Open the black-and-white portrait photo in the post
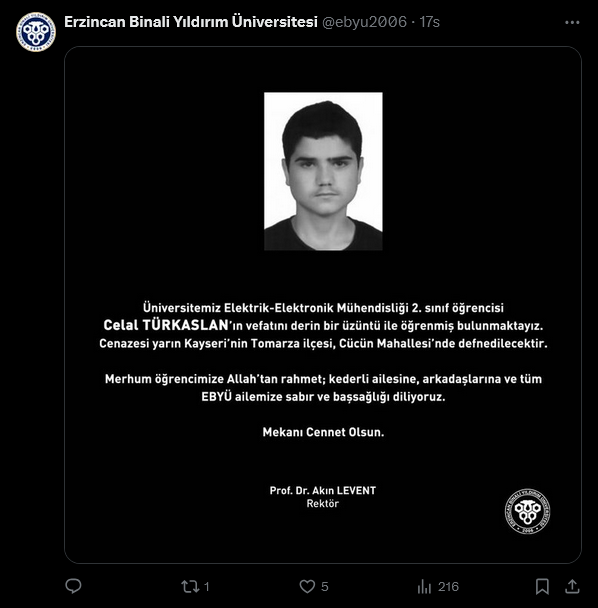Viewport: 598px width, 608px height. click(323, 171)
